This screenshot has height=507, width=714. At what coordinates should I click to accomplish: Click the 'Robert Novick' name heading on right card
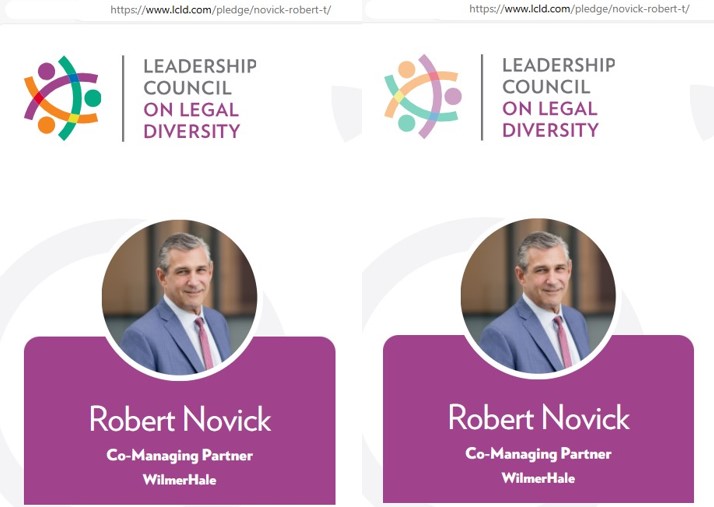coord(539,417)
